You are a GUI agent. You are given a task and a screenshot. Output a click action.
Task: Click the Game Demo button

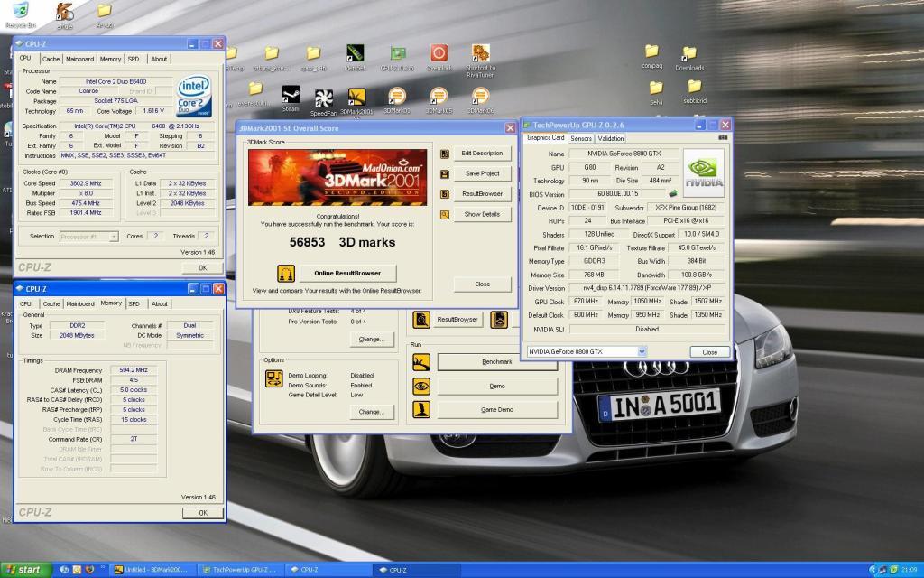497,409
